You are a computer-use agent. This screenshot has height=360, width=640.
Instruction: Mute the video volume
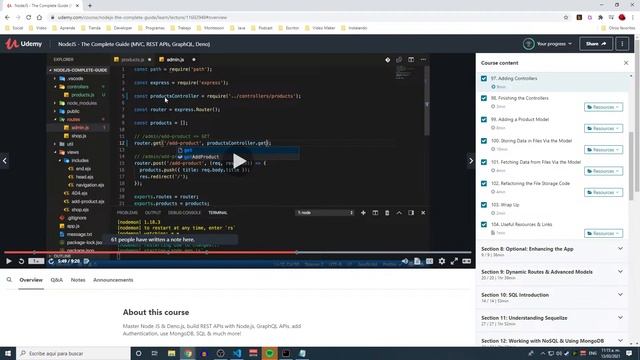(404, 261)
